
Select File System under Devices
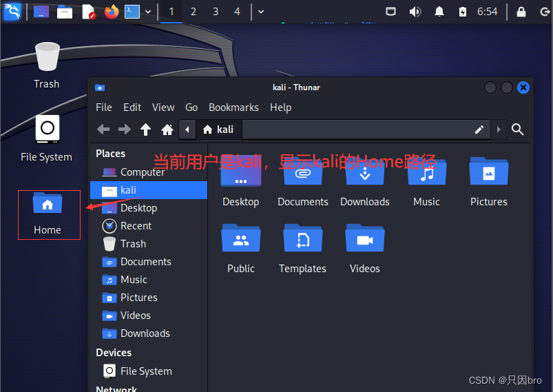(x=149, y=371)
